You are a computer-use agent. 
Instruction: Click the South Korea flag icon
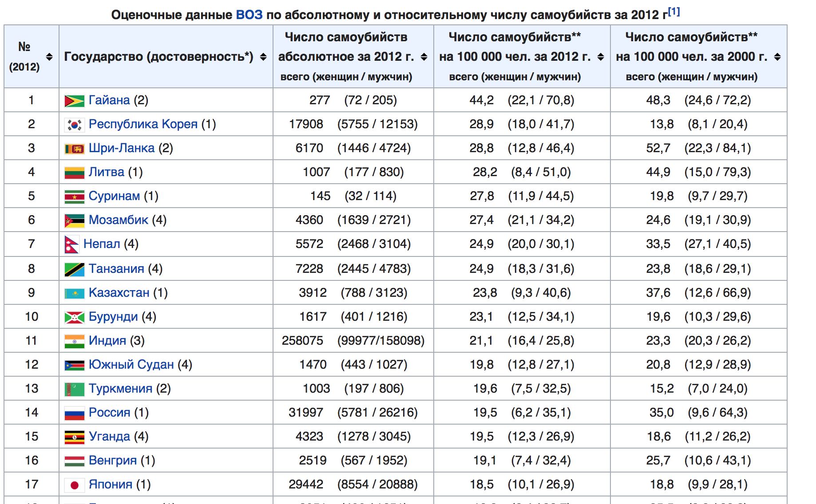click(74, 125)
